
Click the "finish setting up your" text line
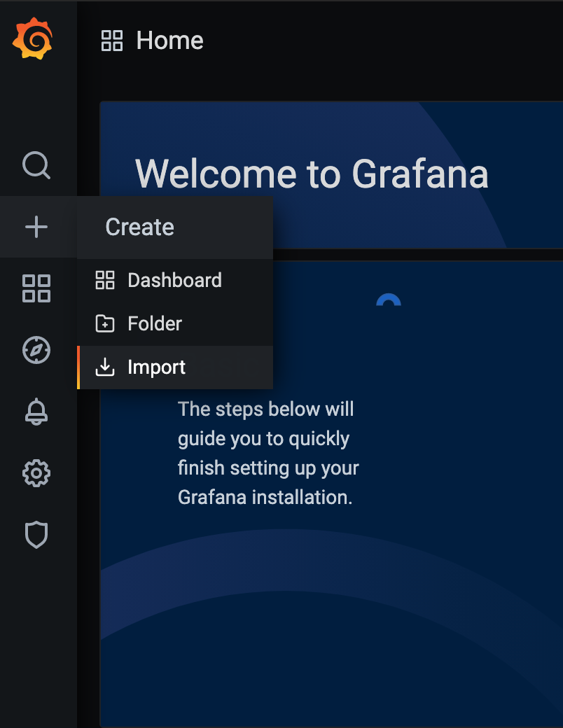[x=268, y=468]
